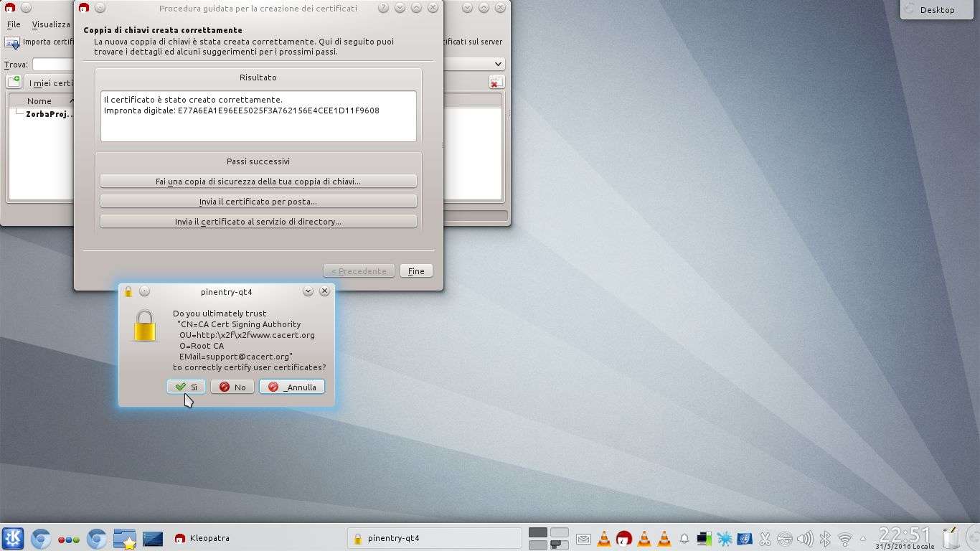
Task: Open the Wi-Fi network tray icon
Action: (x=845, y=538)
